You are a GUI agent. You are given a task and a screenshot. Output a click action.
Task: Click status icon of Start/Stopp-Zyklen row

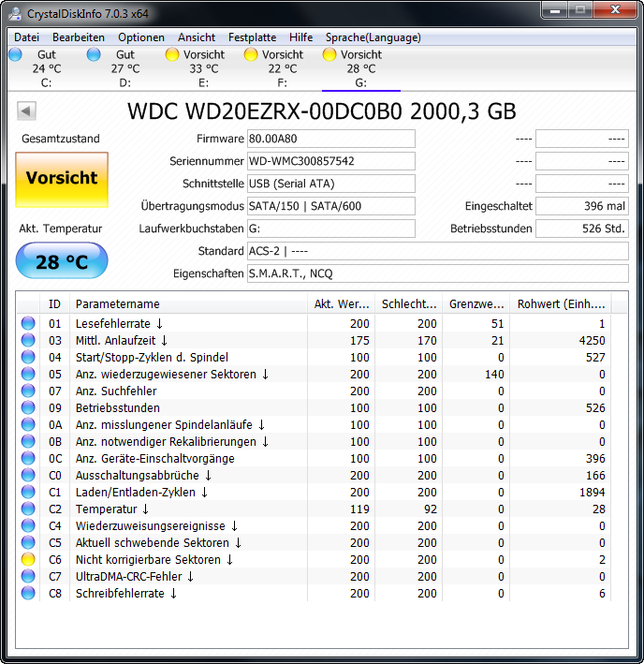(x=28, y=357)
